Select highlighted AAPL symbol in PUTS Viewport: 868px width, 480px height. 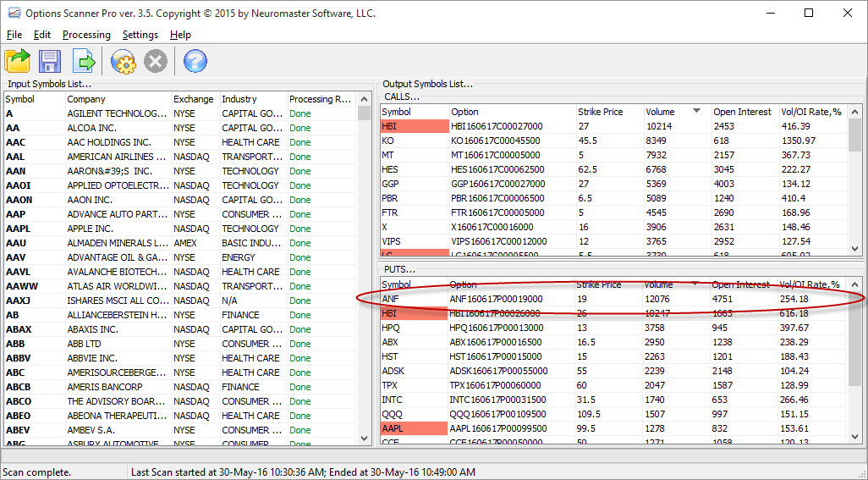tap(414, 428)
